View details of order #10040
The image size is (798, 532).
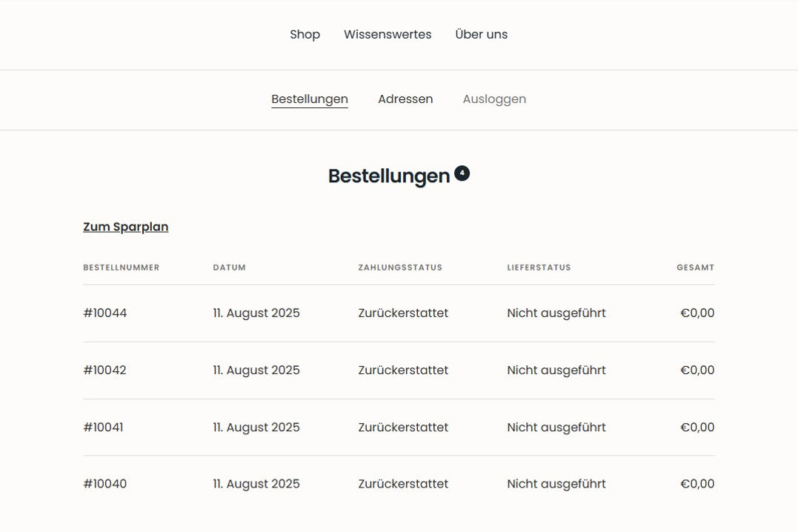click(x=105, y=484)
